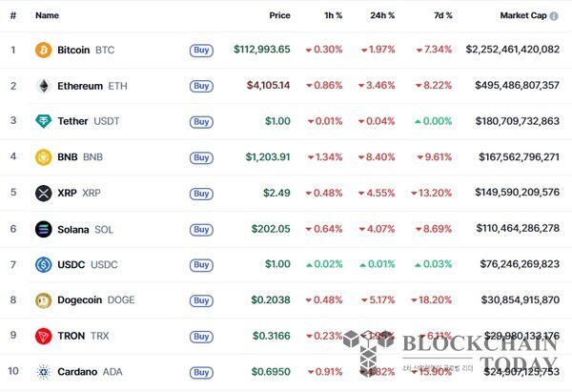Click the Ethereum diamond logo icon
The image size is (572, 392).
[x=43, y=86]
